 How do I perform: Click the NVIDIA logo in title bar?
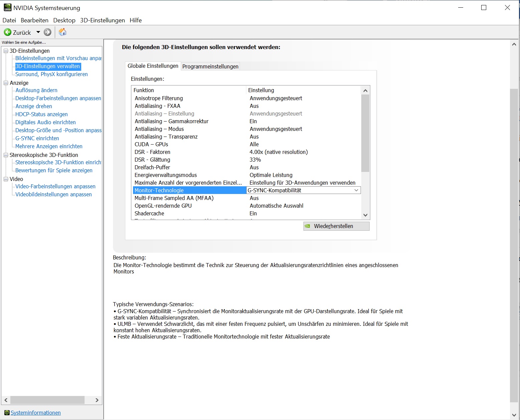click(7, 7)
